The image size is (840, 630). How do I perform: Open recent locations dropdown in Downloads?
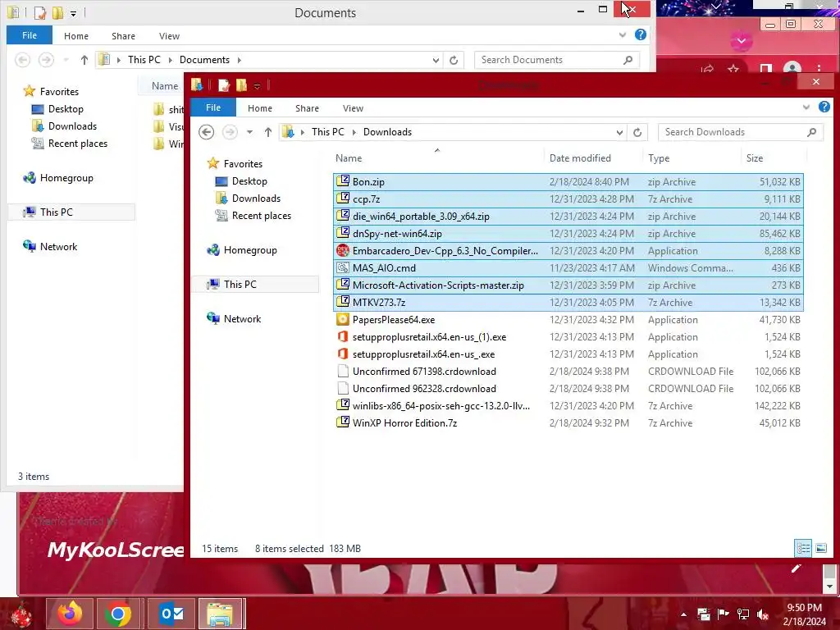(249, 132)
